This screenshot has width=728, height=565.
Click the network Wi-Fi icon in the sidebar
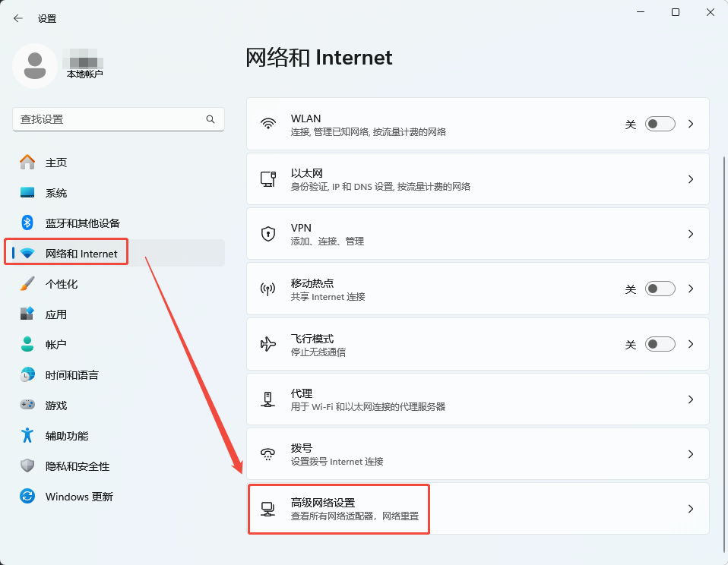[27, 254]
